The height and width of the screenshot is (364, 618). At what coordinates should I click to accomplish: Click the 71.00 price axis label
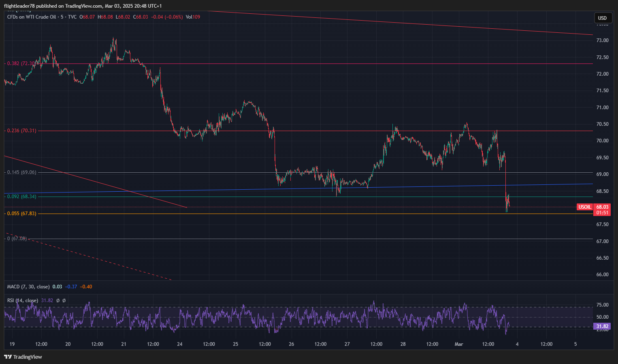(x=602, y=108)
